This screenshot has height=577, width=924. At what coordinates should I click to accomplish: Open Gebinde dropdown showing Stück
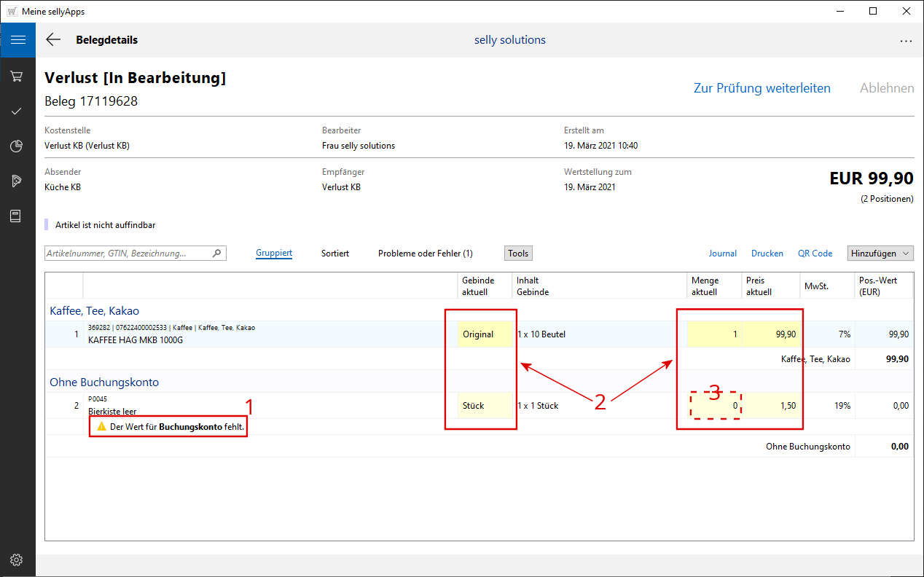click(485, 406)
